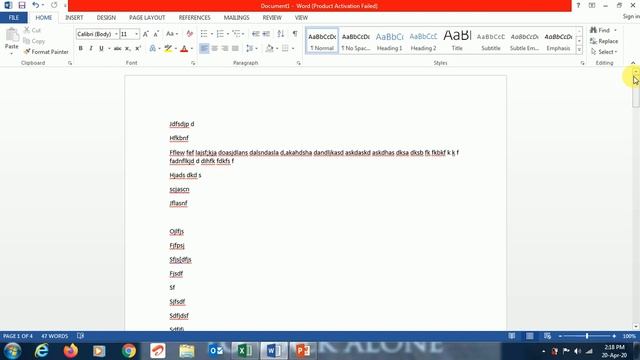The image size is (640, 360).
Task: Decrease paragraph indent
Action: tap(256, 34)
